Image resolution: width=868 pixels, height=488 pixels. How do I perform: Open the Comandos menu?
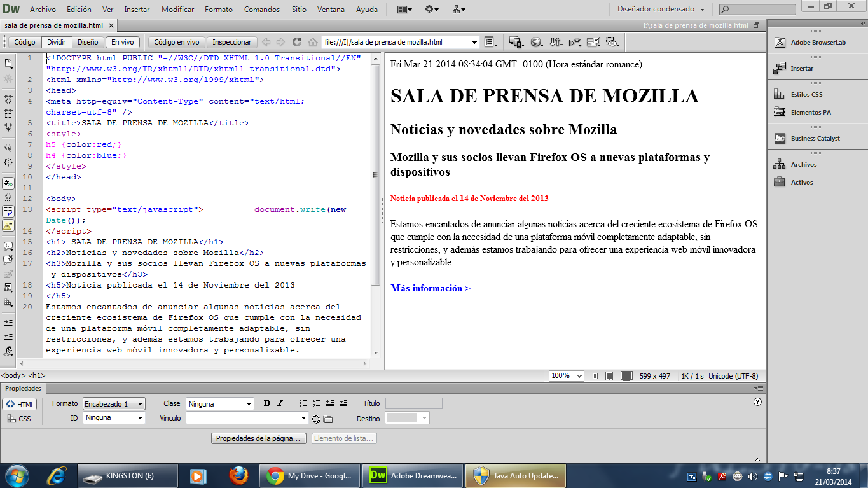click(x=262, y=10)
